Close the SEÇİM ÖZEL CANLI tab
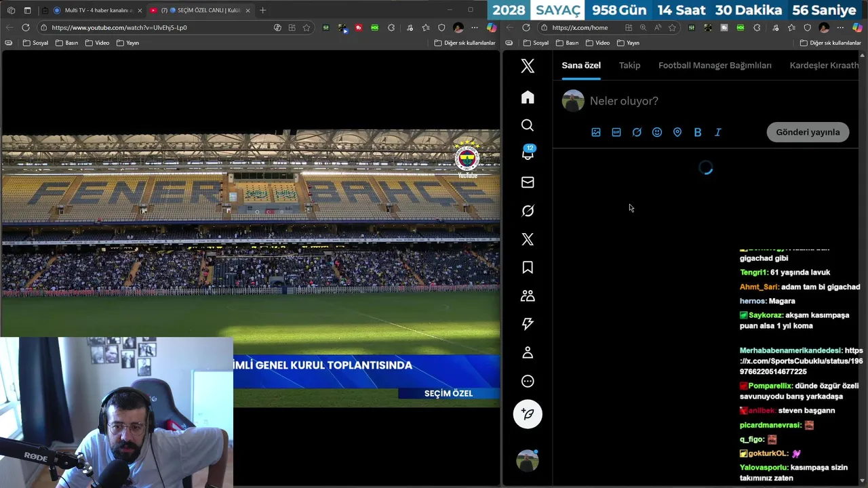Viewport: 868px width, 488px height. tap(248, 10)
